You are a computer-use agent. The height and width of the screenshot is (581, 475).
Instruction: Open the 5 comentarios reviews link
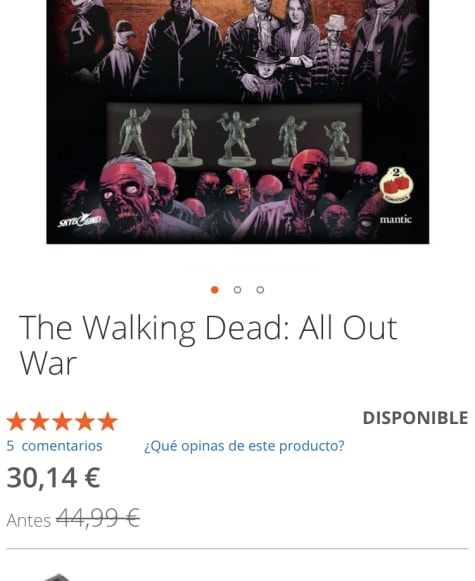coord(54,446)
